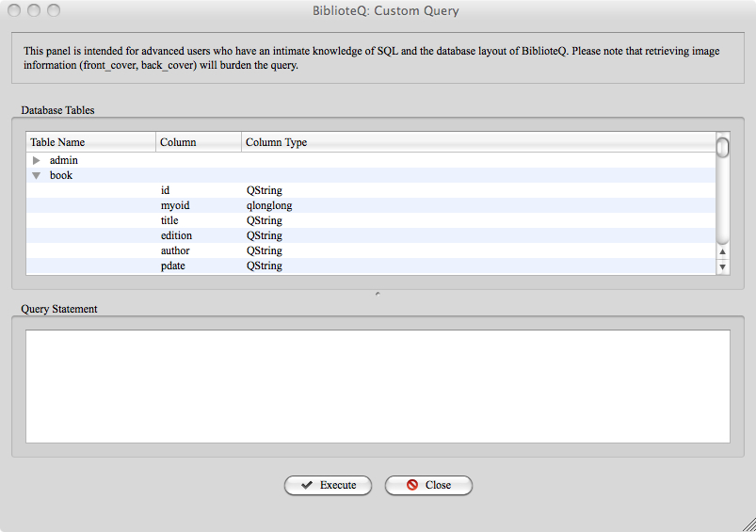This screenshot has height=532, width=756.
Task: Select the title column row
Action: tap(371, 220)
